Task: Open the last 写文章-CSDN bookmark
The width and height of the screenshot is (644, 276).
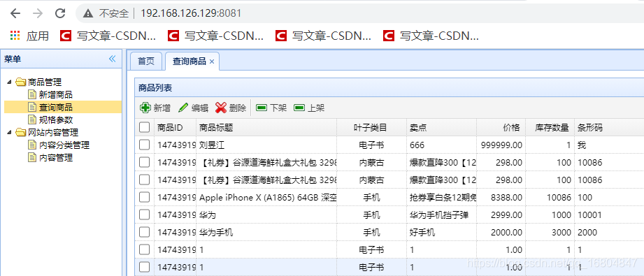Action: 431,36
